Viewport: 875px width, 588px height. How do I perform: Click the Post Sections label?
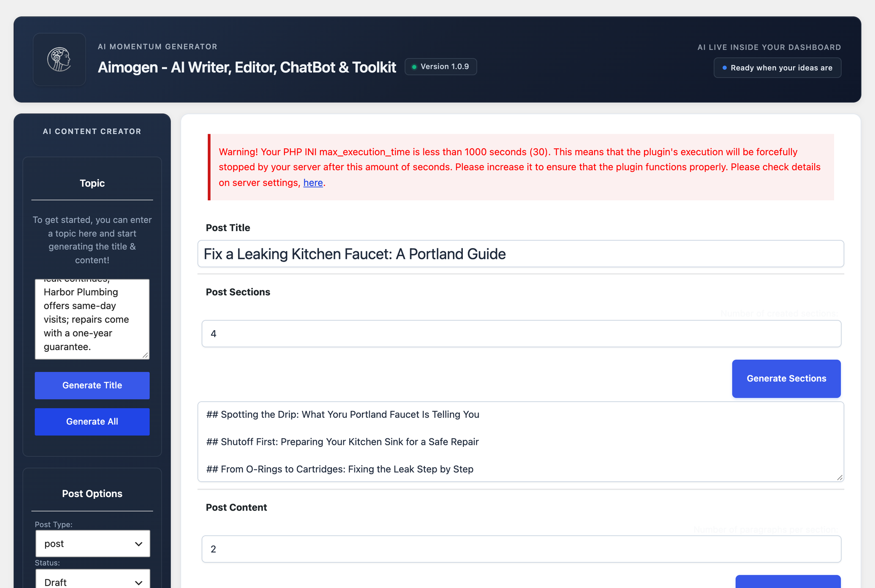click(238, 292)
